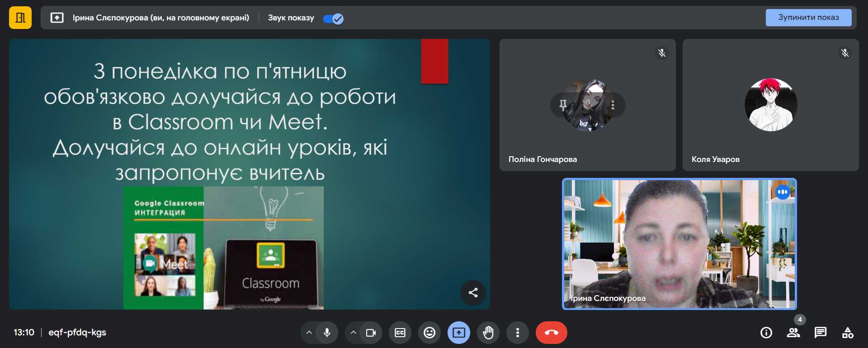
Task: Click share icon on the presentation
Action: 473,293
